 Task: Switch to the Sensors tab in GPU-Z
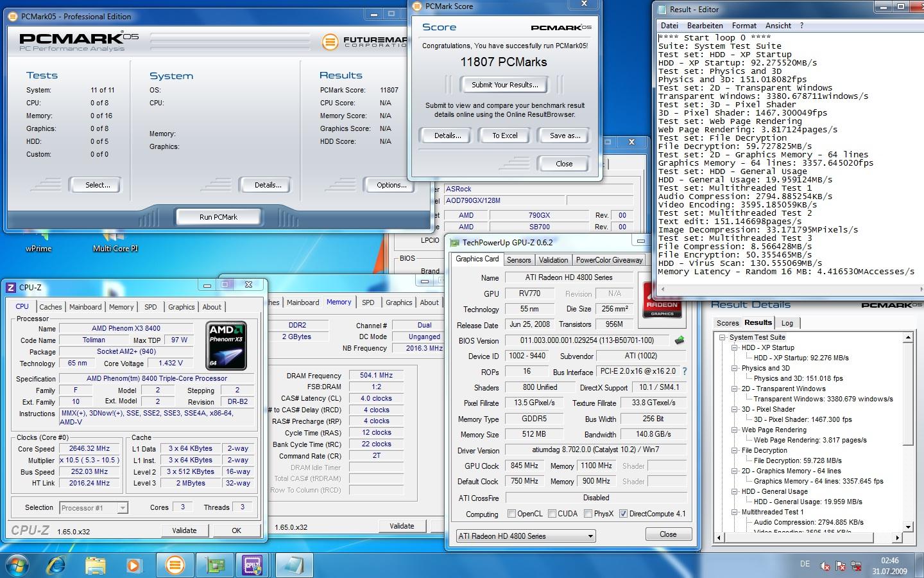click(518, 260)
